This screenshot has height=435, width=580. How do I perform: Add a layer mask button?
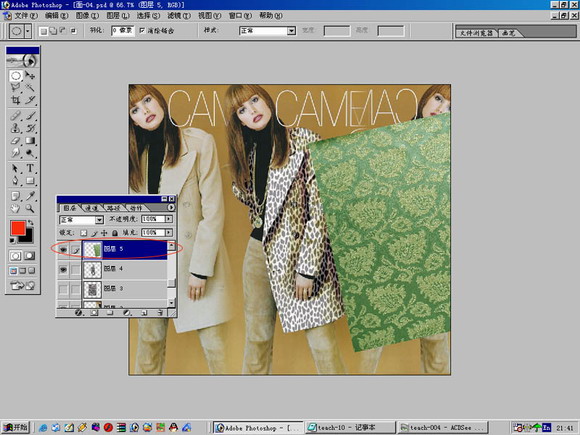point(94,313)
